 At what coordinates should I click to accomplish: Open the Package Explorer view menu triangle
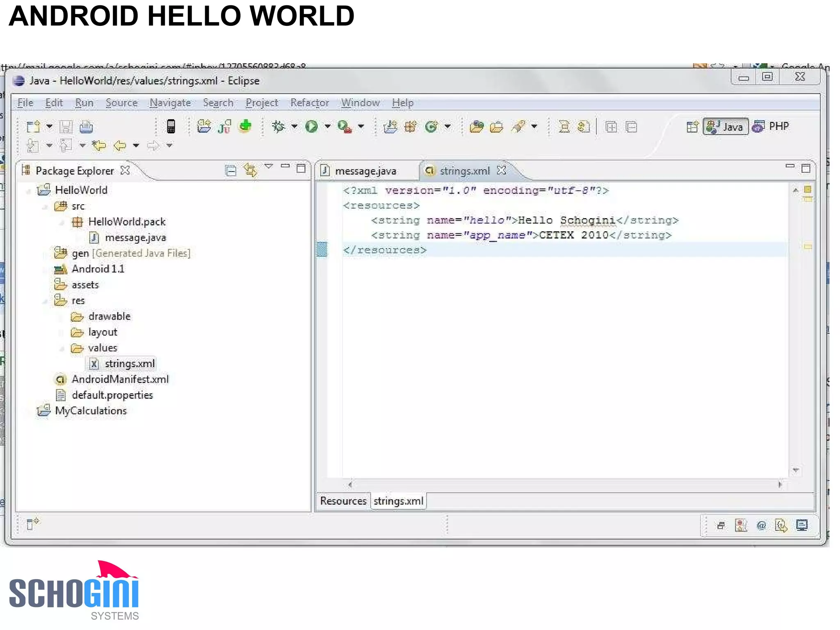269,167
